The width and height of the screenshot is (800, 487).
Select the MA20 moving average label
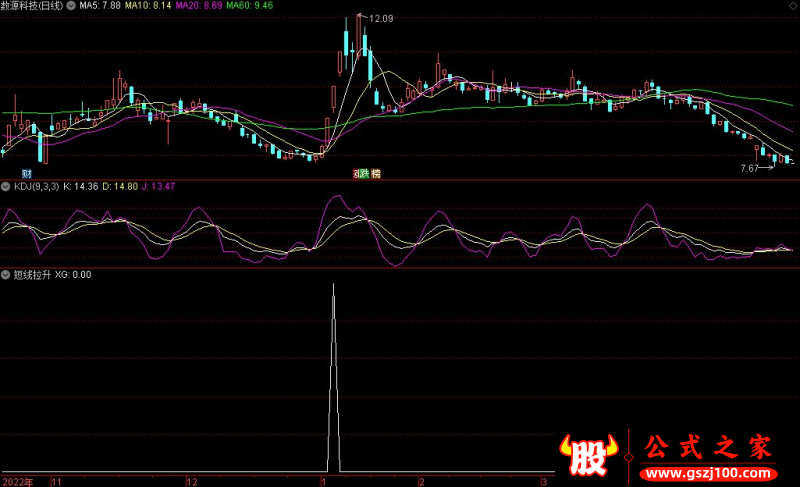pyautogui.click(x=200, y=6)
